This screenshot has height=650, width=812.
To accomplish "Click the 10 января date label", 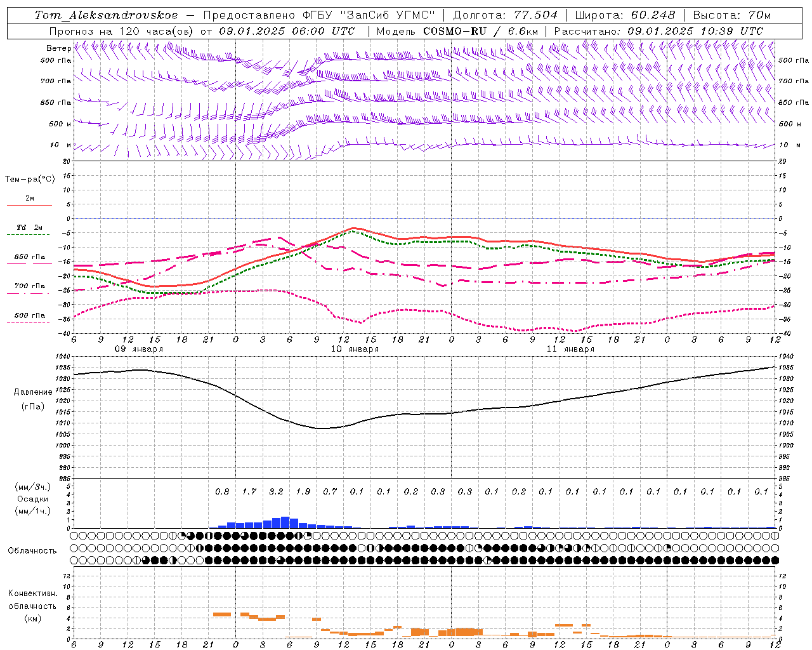I will point(355,349).
